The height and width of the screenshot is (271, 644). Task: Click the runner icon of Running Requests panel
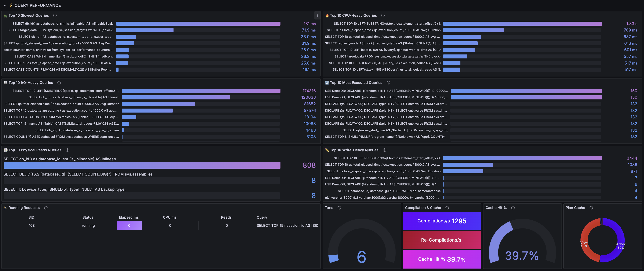pyautogui.click(x=5, y=208)
